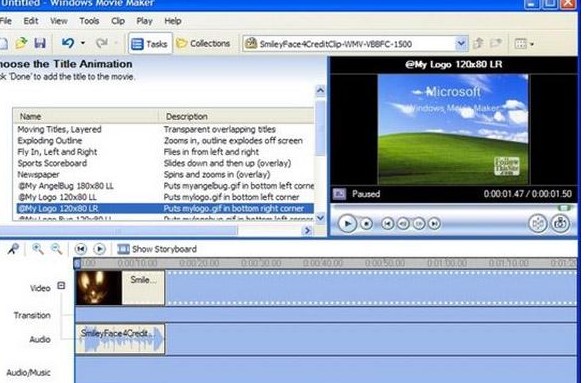The height and width of the screenshot is (383, 586).
Task: Open the Play menu
Action: [x=144, y=21]
